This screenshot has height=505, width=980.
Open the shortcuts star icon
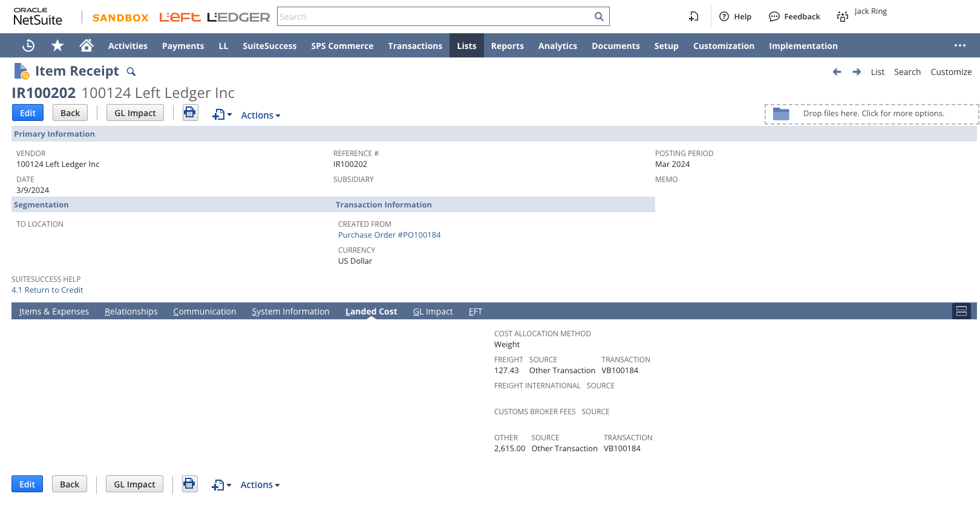point(57,45)
